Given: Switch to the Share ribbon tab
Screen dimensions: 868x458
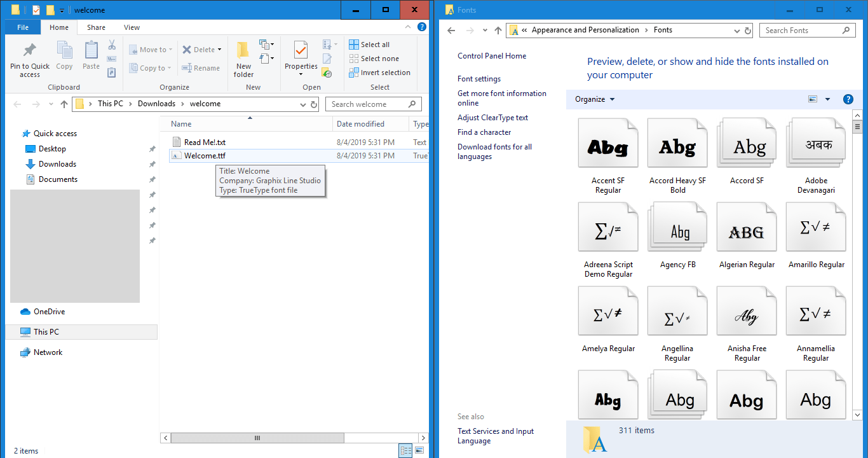Looking at the screenshot, I should 97,27.
